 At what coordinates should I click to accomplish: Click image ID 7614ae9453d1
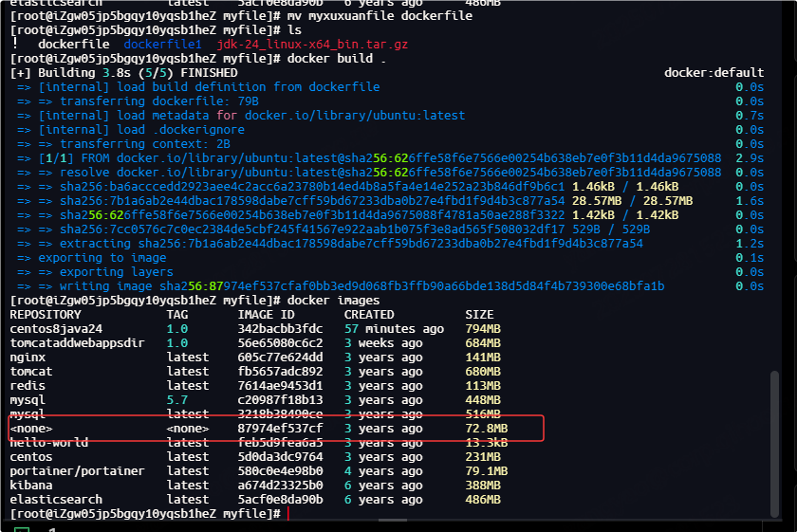[280, 386]
